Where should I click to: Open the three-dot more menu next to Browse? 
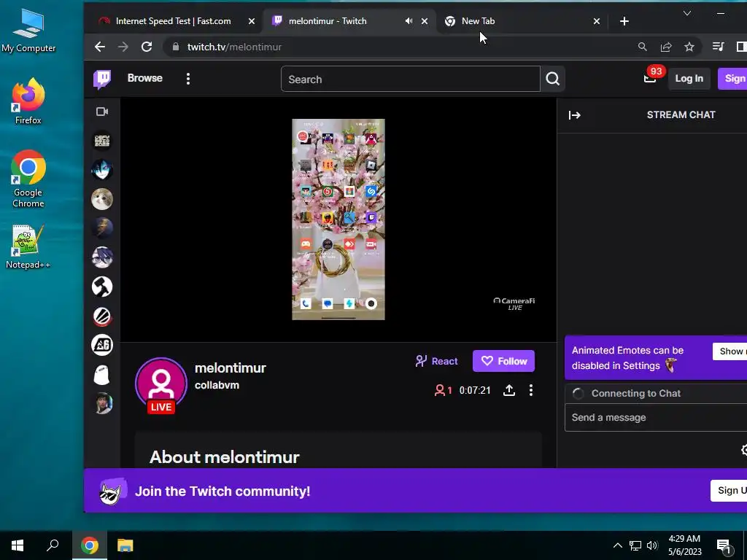click(x=188, y=79)
